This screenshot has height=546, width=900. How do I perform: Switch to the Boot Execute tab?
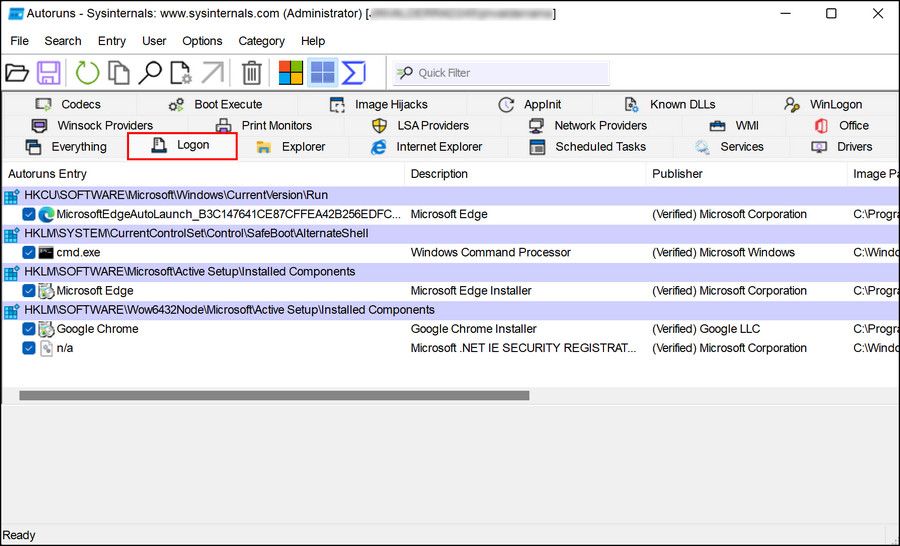coord(216,104)
